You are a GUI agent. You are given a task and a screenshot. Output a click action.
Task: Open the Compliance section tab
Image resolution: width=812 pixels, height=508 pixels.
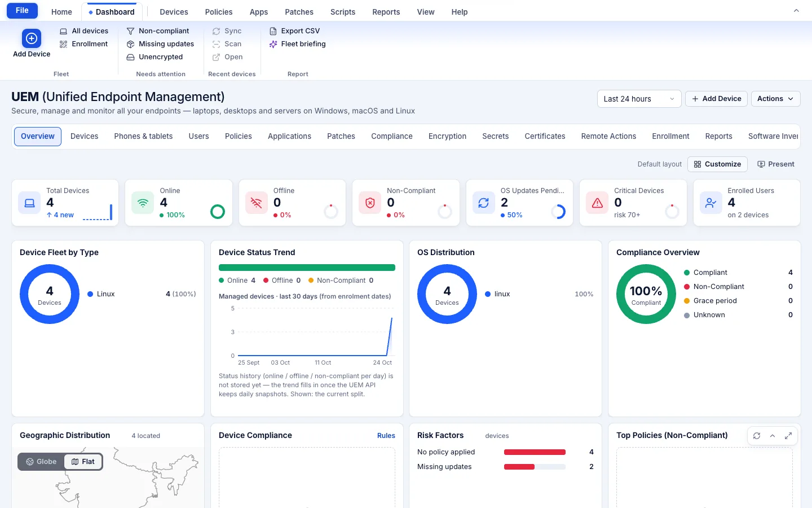tap(392, 137)
